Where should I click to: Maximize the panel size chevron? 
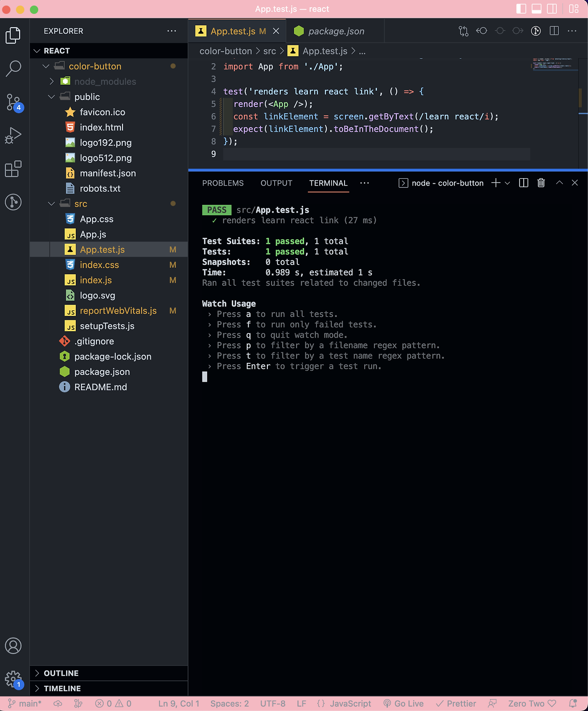point(560,183)
